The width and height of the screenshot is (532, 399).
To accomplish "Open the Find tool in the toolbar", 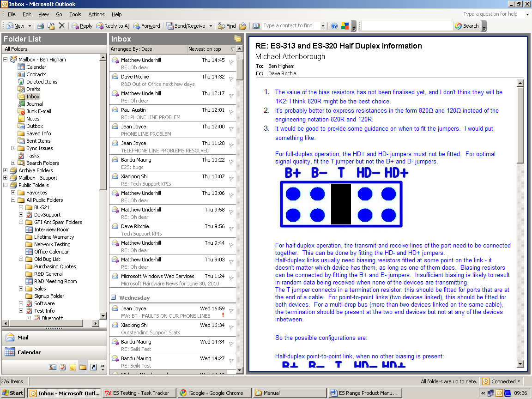I will (226, 25).
